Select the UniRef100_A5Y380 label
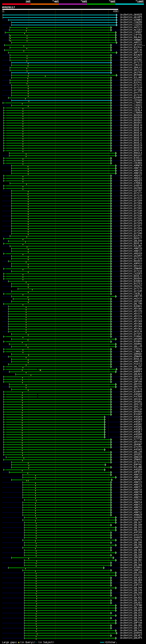This screenshot has height=644, width=146. pyautogui.click(x=131, y=308)
